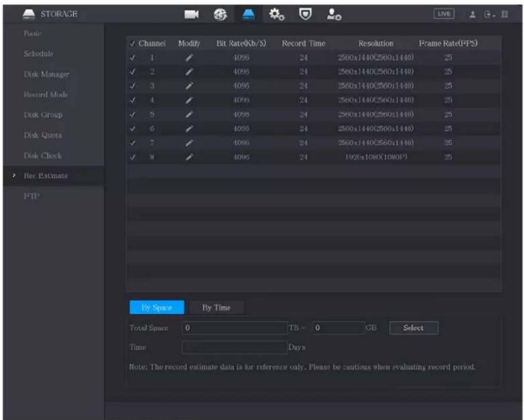This screenshot has width=524, height=420.
Task: Edit channel 3 with pencil icon
Action: 189,86
